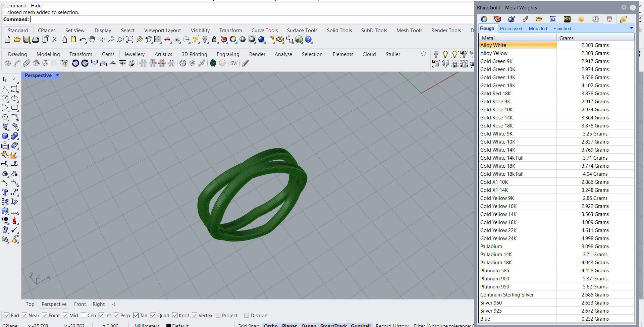The height and width of the screenshot is (327, 644).
Task: Open the color wheel icon in RhinoGold panel
Action: click(x=484, y=19)
